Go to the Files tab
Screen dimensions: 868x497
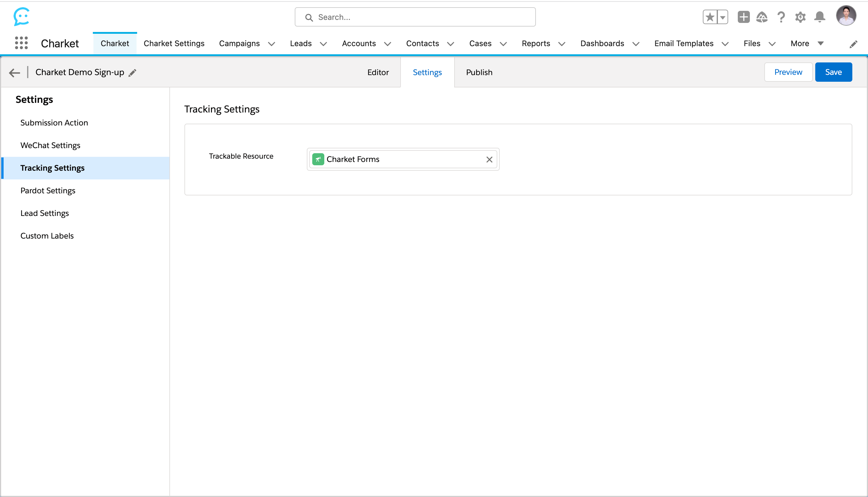point(752,43)
